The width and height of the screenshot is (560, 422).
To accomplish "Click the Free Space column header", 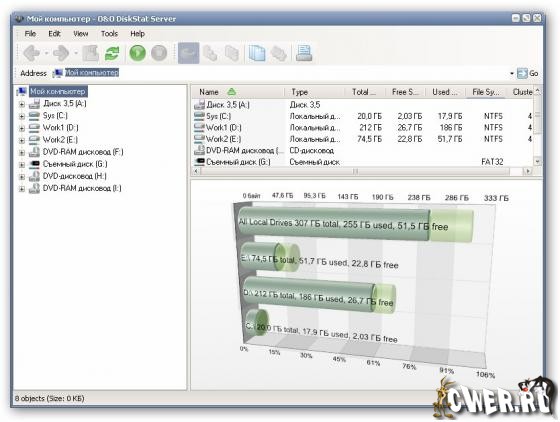I will [406, 92].
